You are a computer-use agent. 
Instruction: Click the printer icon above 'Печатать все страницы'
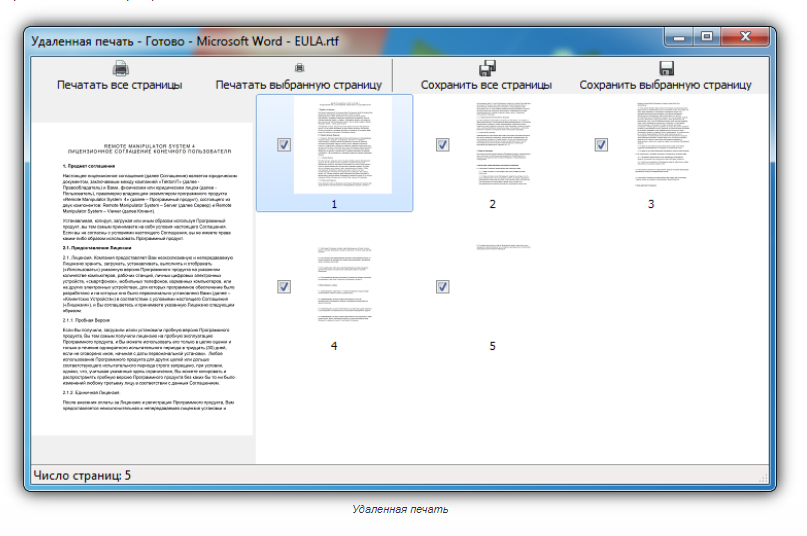click(120, 68)
